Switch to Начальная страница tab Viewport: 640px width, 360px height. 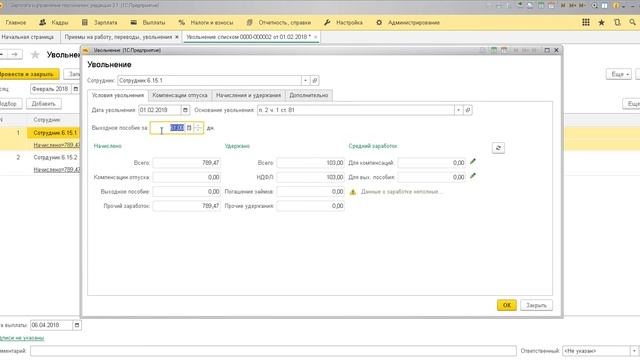click(x=28, y=37)
